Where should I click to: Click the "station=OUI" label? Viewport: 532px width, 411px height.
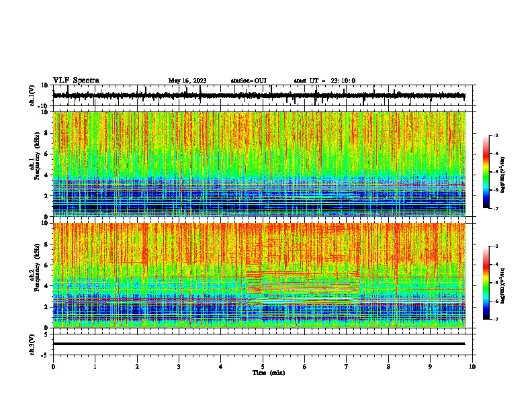[x=249, y=81]
